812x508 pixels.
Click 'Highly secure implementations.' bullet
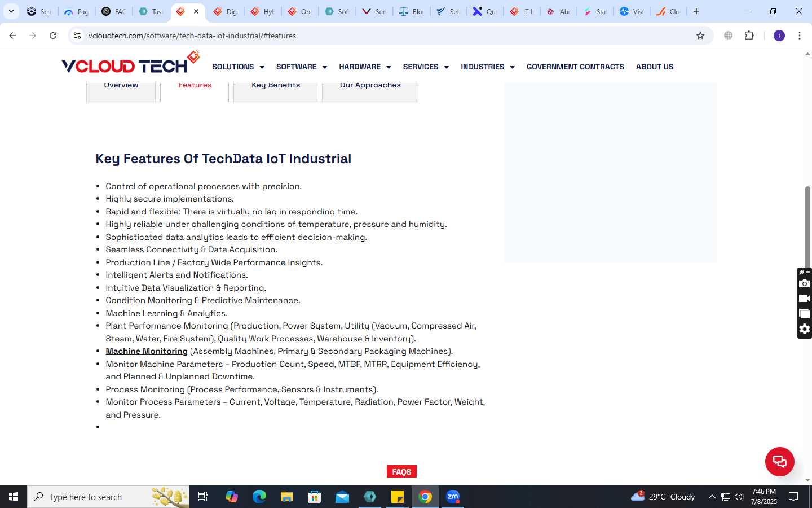coord(170,199)
